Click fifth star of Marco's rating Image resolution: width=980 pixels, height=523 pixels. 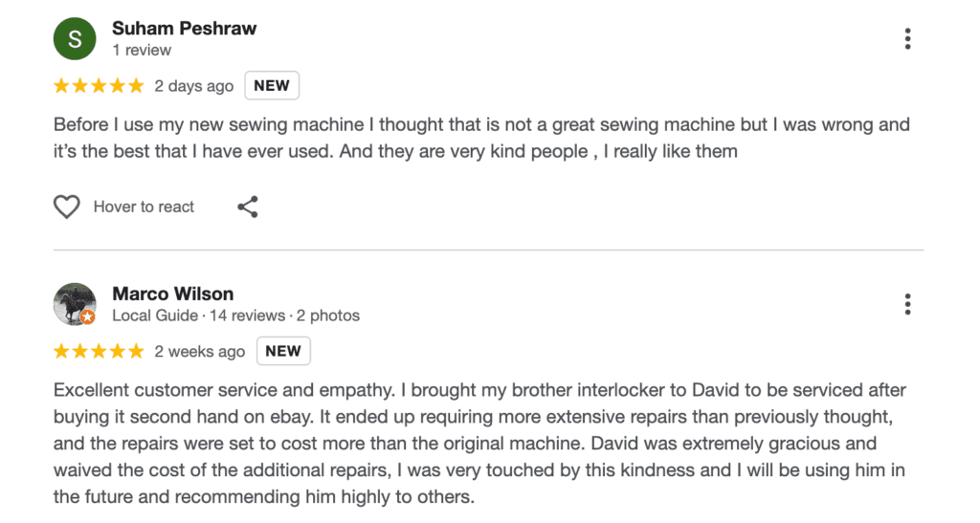coord(135,351)
